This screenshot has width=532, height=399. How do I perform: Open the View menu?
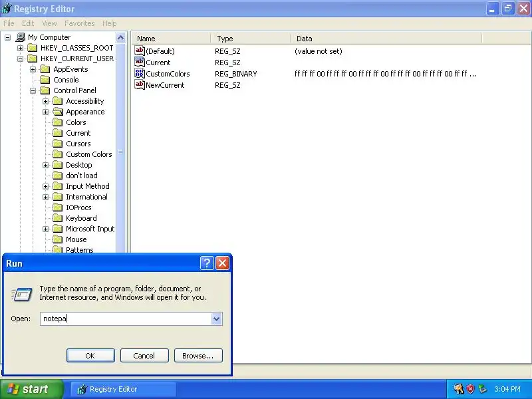coord(49,23)
